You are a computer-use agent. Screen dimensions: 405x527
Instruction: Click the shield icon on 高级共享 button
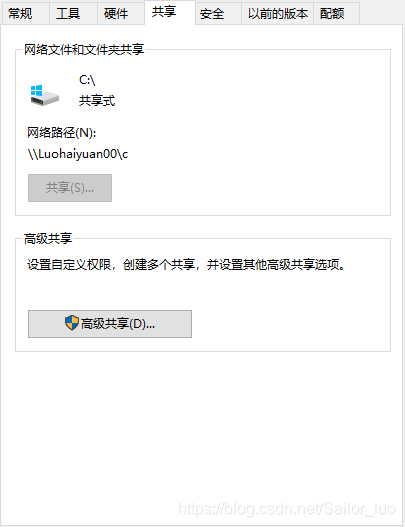coord(72,323)
